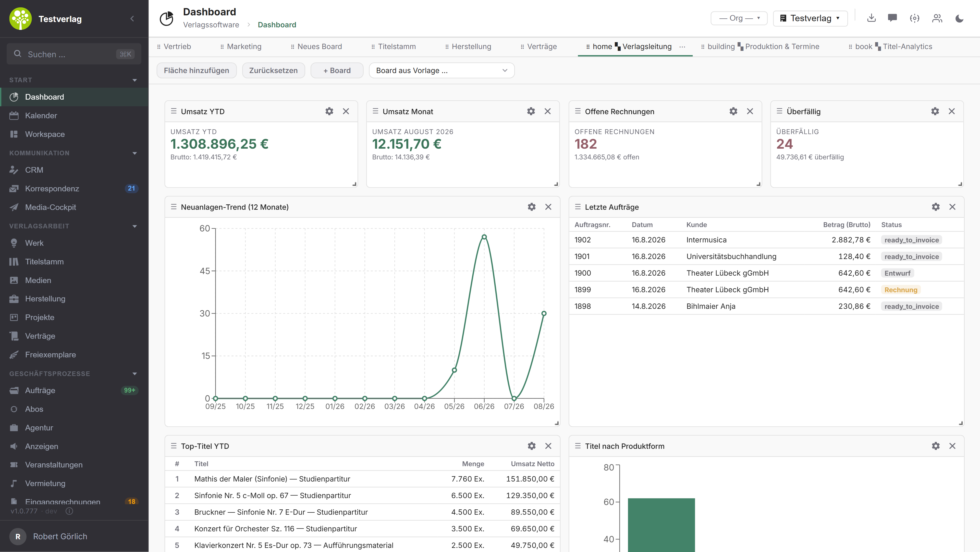The height and width of the screenshot is (552, 980).
Task: Open the Org dropdown selector
Action: (739, 18)
